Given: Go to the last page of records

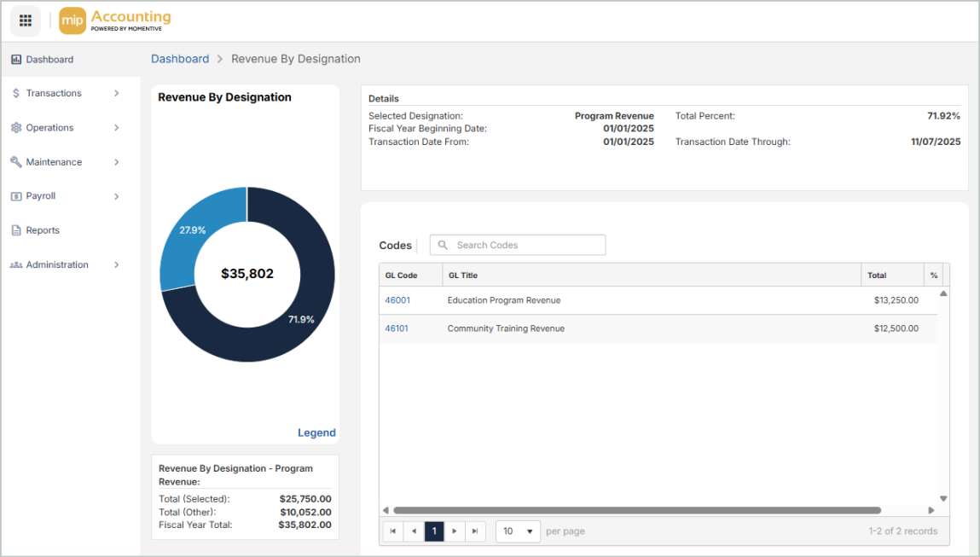Looking at the screenshot, I should 475,531.
